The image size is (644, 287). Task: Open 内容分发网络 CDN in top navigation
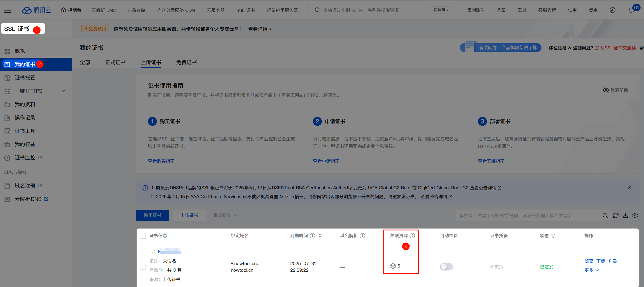pos(176,10)
